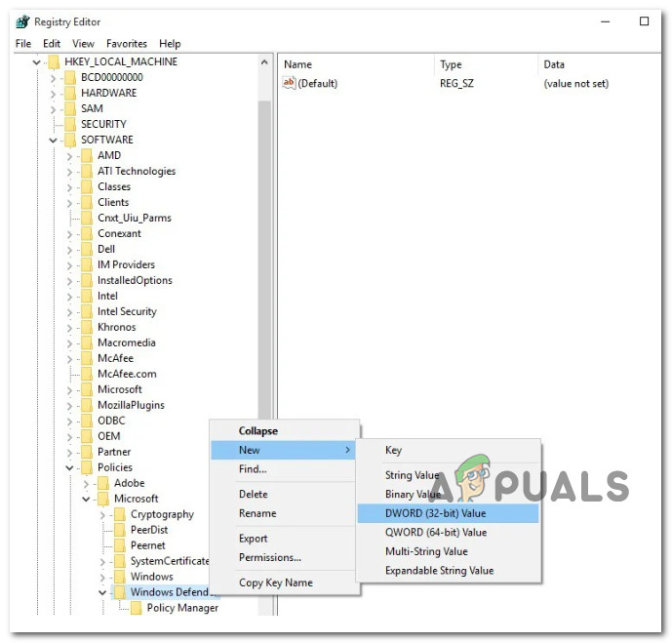672x643 pixels.
Task: Click the Name column header
Action: (357, 64)
